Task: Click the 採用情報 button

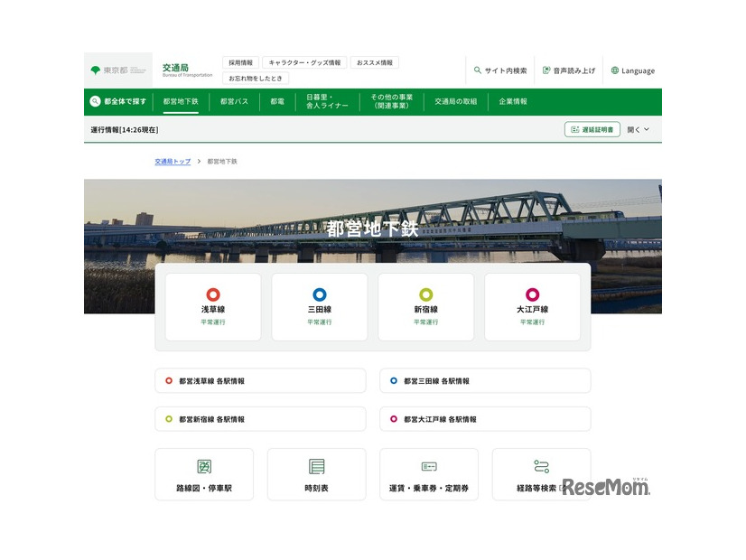Action: 241,63
